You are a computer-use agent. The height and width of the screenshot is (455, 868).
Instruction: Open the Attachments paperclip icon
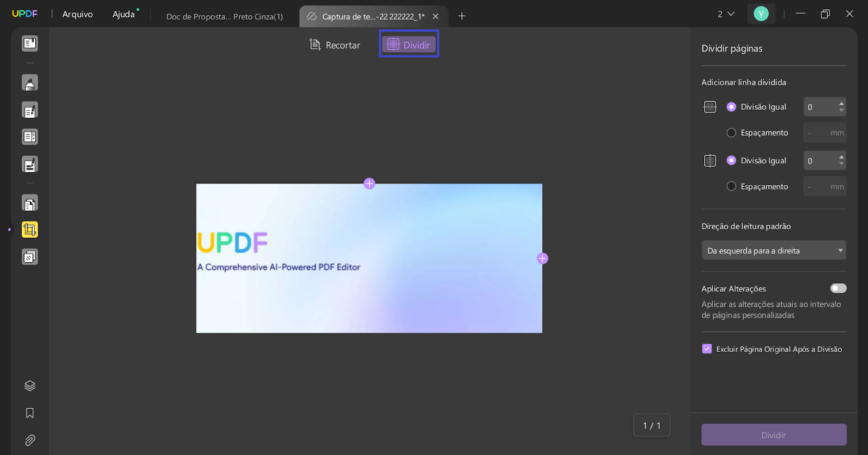30,440
